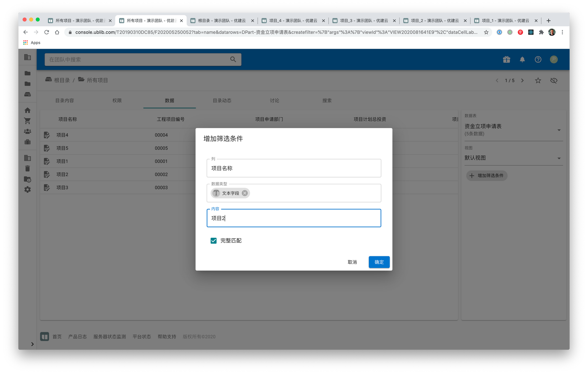
Task: Open the notifications bell
Action: tap(522, 59)
